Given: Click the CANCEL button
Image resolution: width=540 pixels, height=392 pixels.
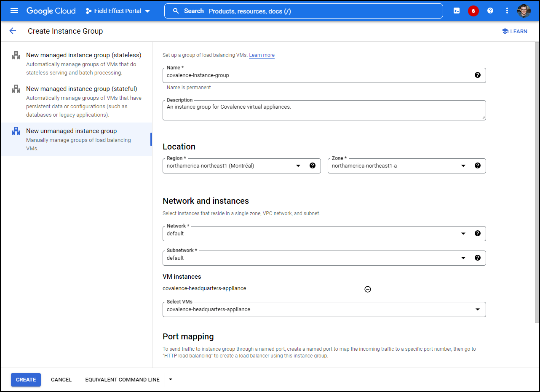Looking at the screenshot, I should (61, 380).
